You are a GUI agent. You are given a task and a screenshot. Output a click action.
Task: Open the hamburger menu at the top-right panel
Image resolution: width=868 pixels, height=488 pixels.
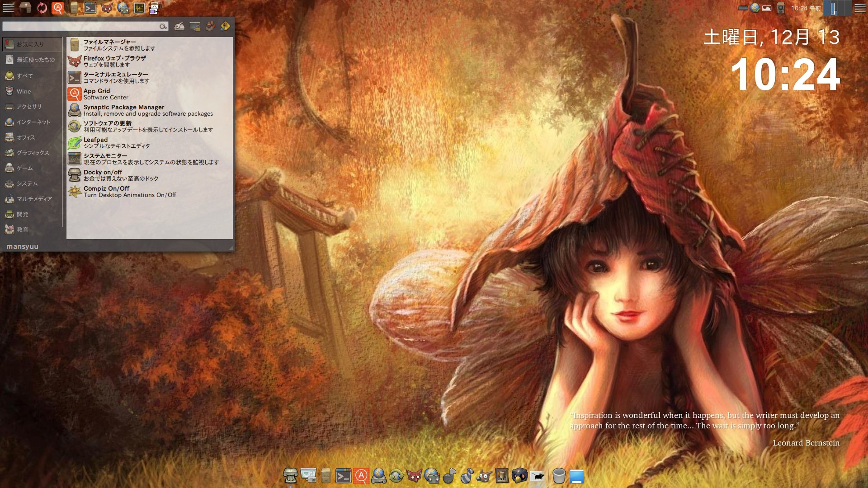click(860, 8)
